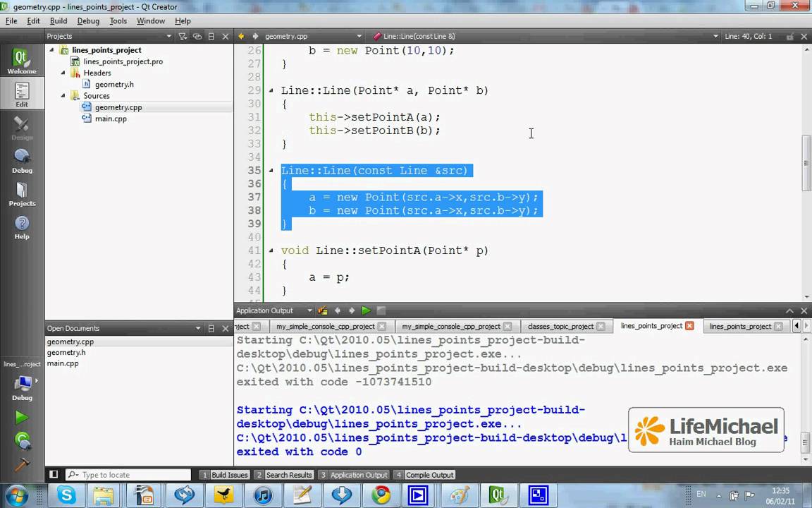Go to previous item in Application Output
Screen dimensions: 812x508
[338, 310]
